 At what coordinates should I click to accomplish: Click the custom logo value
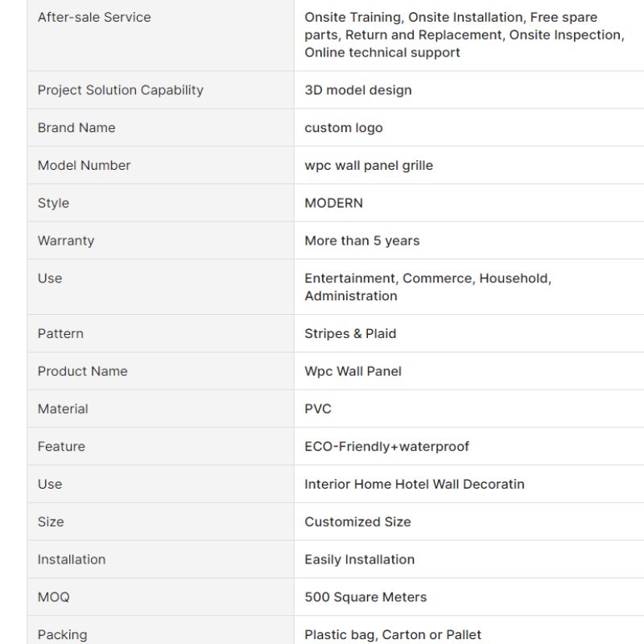pyautogui.click(x=344, y=128)
